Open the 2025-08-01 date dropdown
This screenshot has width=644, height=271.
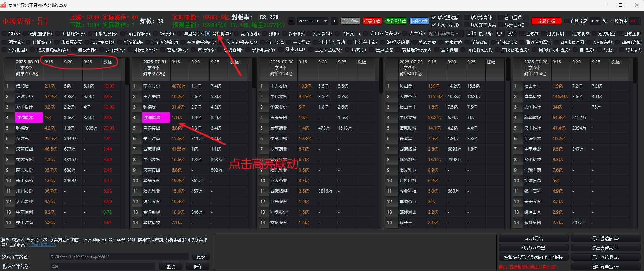(313, 21)
